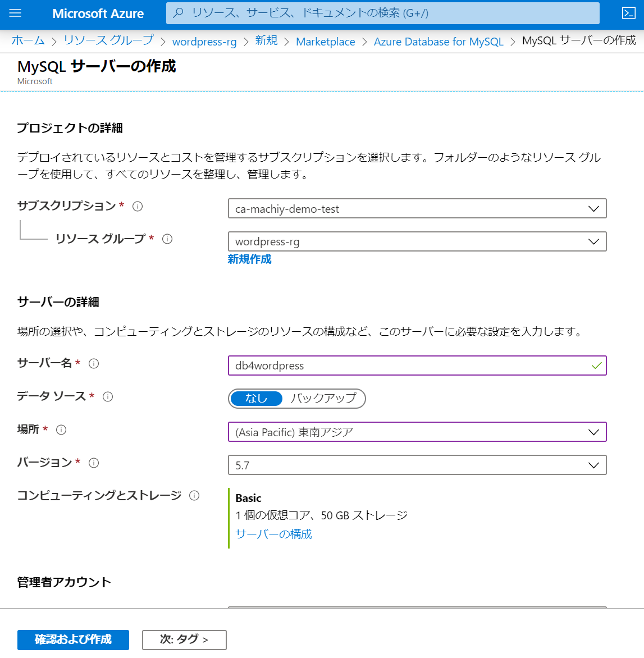
Task: Select なし data source option
Action: tap(257, 398)
